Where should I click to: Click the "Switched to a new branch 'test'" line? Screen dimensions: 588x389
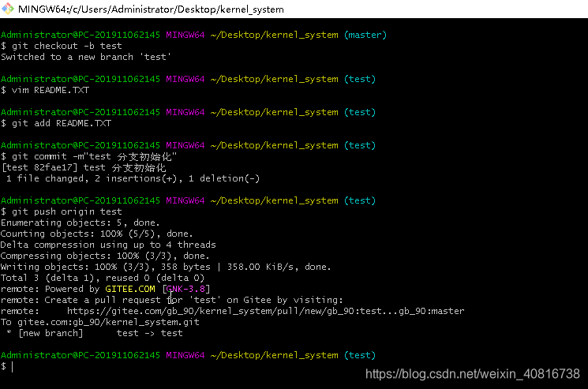(x=86, y=57)
